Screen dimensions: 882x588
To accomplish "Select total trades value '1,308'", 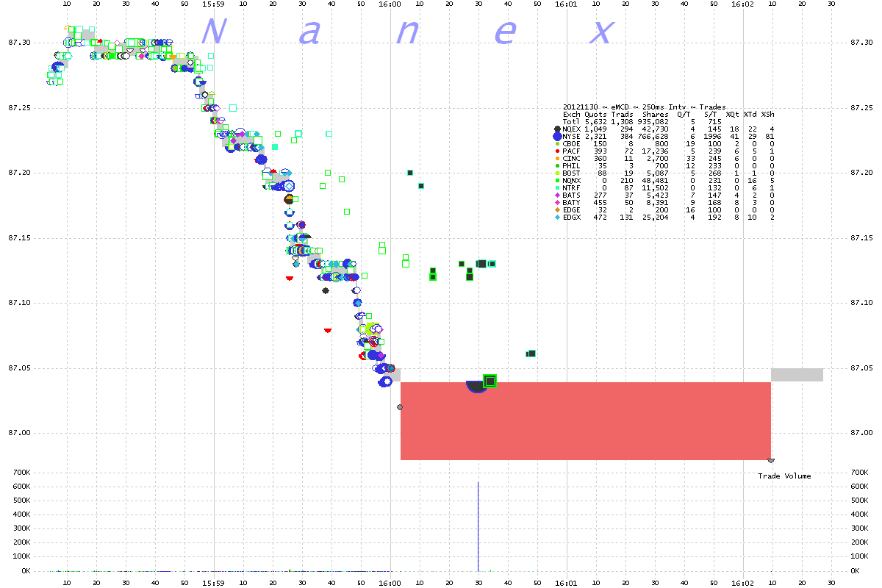I will click(622, 122).
